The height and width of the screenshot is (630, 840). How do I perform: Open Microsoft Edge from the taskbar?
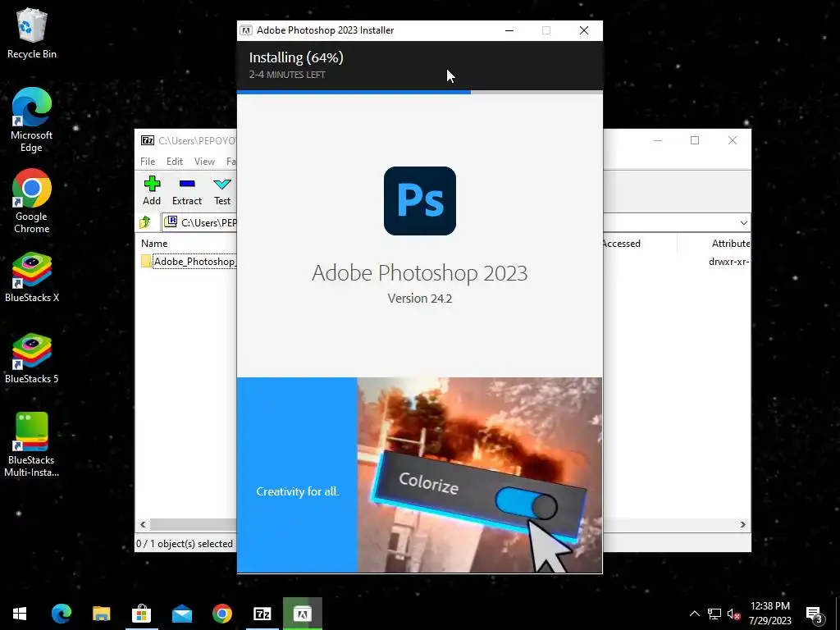61,614
